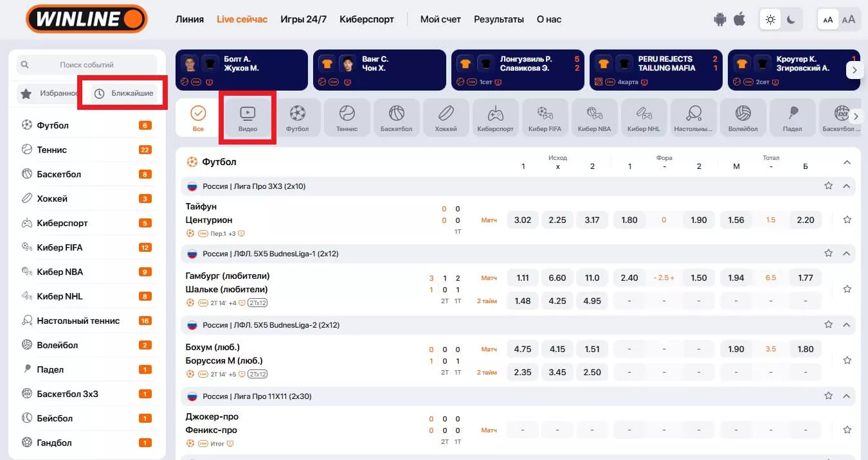The image size is (868, 460).
Task: Switch to the Ближайшие tab
Action: pyautogui.click(x=124, y=94)
